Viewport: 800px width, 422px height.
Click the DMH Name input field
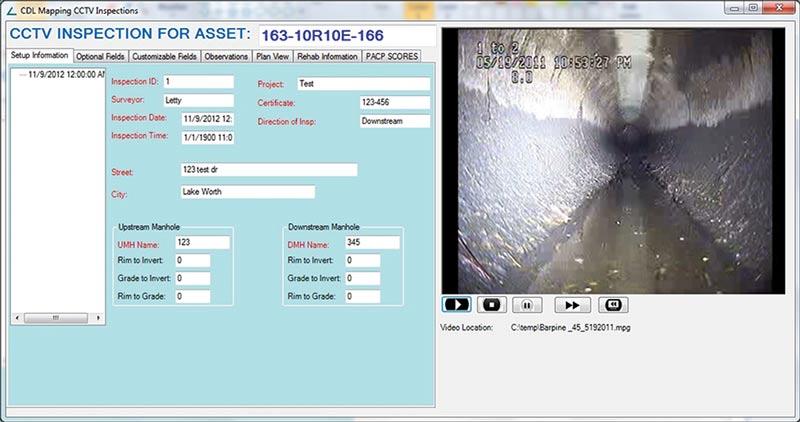371,242
